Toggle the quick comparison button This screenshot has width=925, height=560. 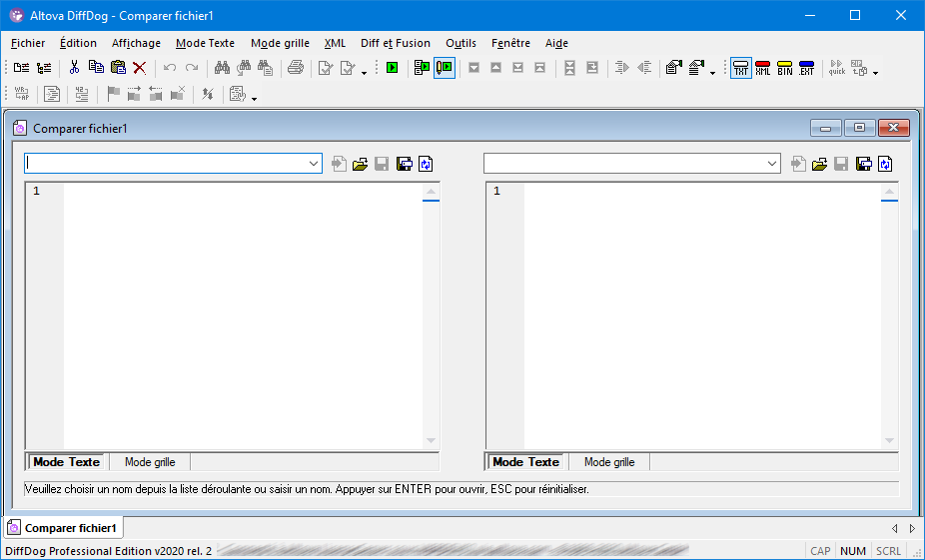coord(836,68)
